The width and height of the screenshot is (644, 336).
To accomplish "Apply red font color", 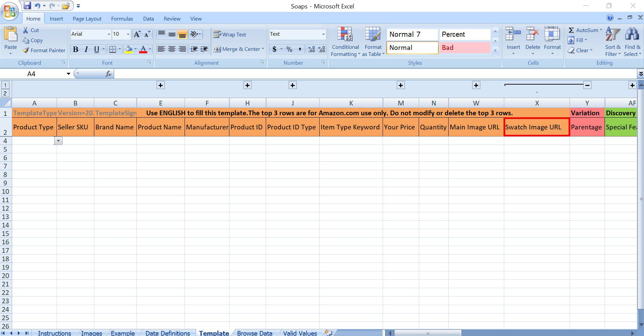I will click(x=143, y=49).
